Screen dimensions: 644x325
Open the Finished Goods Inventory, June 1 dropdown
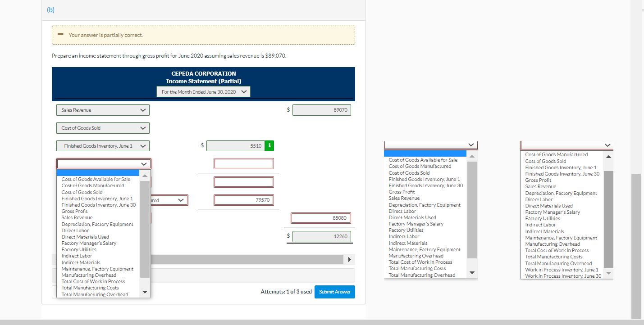(103, 145)
